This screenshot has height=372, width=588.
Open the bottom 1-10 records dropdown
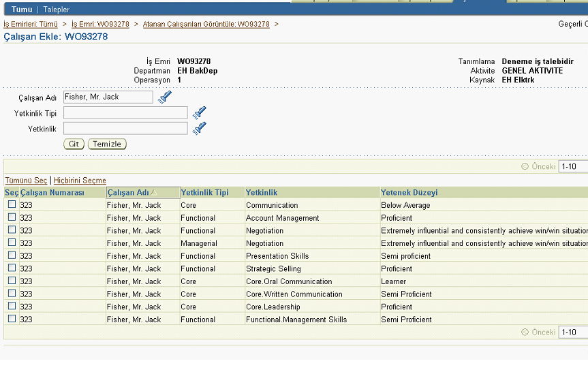point(572,332)
